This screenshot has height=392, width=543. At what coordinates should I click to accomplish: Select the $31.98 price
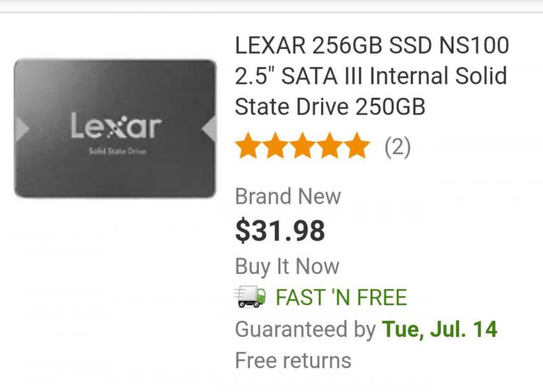coord(280,231)
